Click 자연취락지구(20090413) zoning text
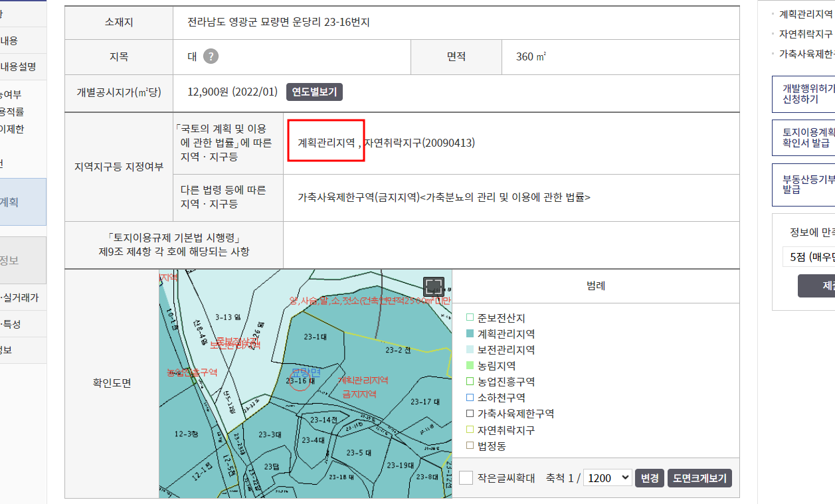This screenshot has height=504, width=835. (419, 143)
